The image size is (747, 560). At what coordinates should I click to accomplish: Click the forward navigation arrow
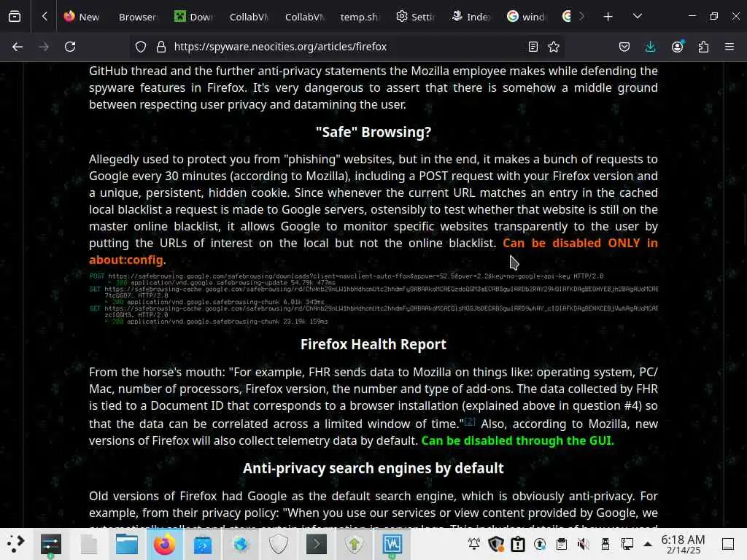pyautogui.click(x=44, y=47)
